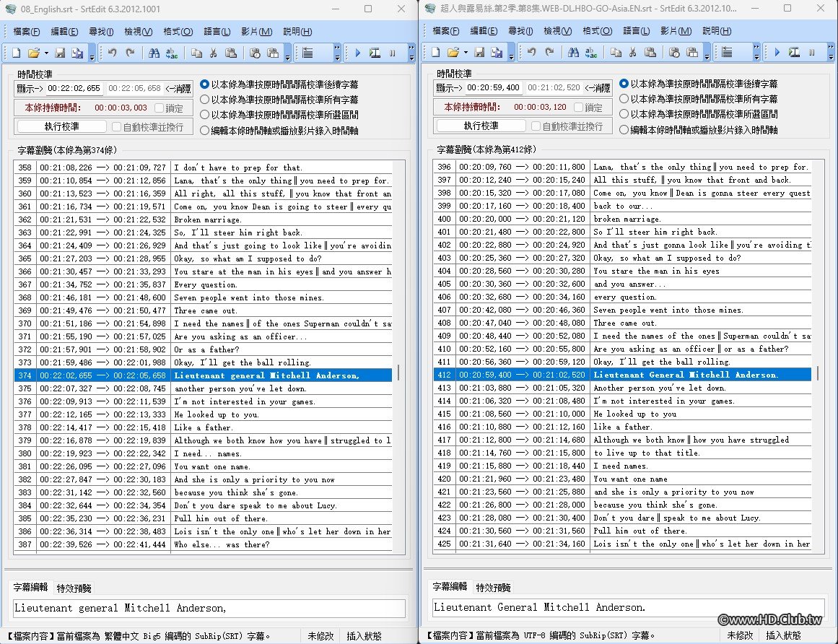Image resolution: width=838 pixels, height=644 pixels.
Task: Click start time field 00:22:02,655
Action: pos(74,89)
